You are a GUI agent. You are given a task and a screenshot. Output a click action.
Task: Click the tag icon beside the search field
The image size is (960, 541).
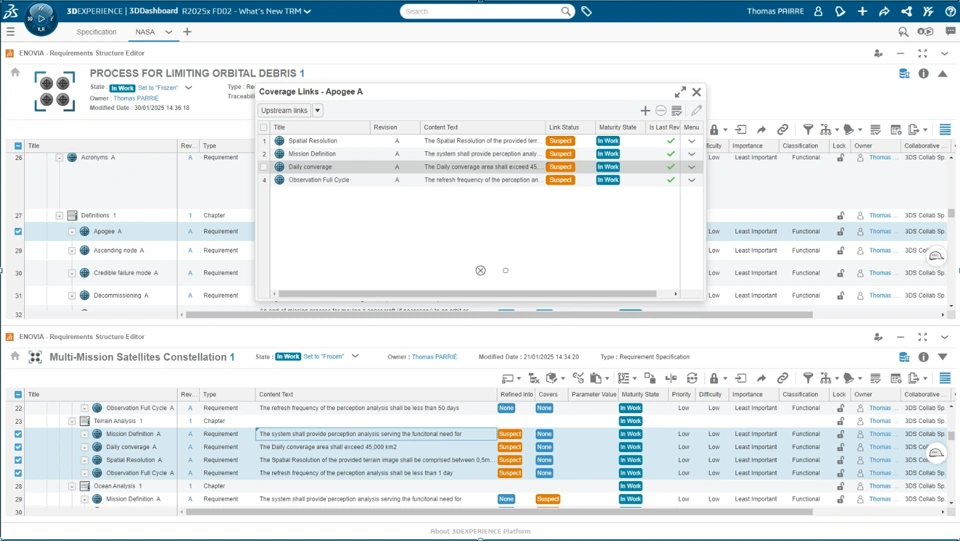[x=586, y=11]
